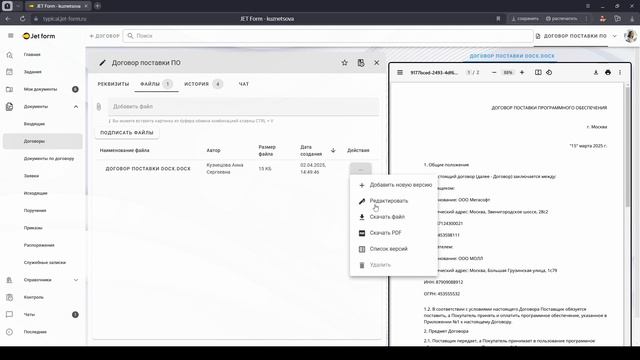Toggle PDF viewer sidebar menu
This screenshot has height=360, width=640.
pos(400,72)
